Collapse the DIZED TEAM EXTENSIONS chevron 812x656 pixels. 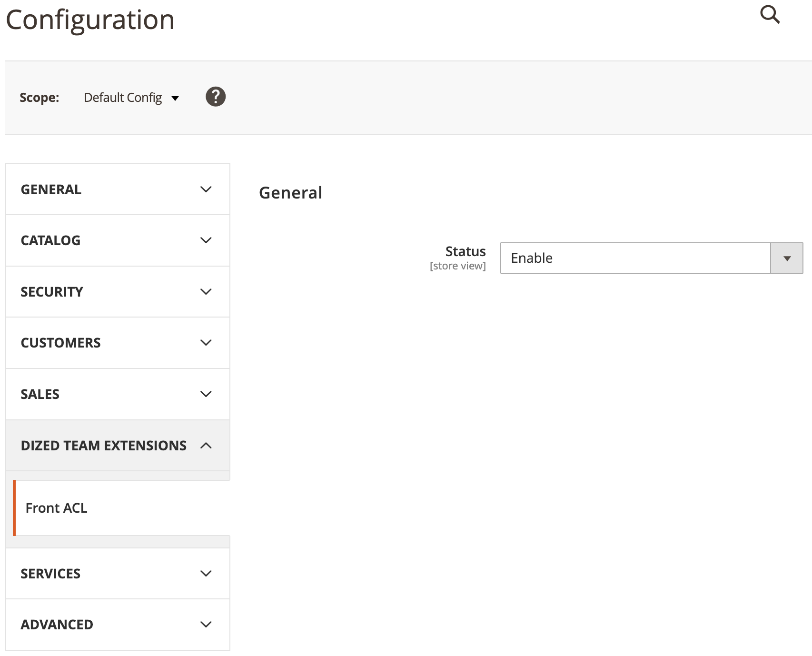(206, 446)
